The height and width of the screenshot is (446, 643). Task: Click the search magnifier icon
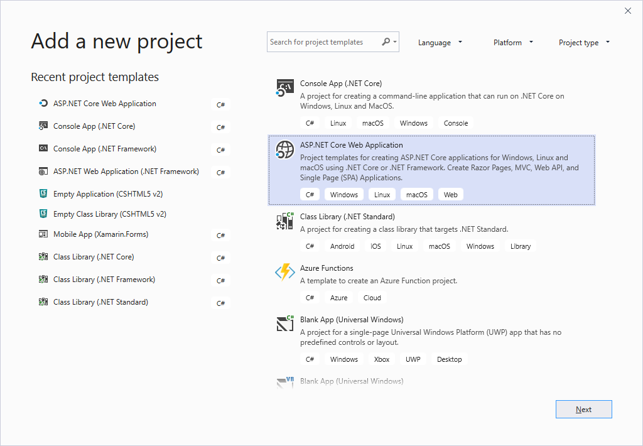(x=386, y=42)
